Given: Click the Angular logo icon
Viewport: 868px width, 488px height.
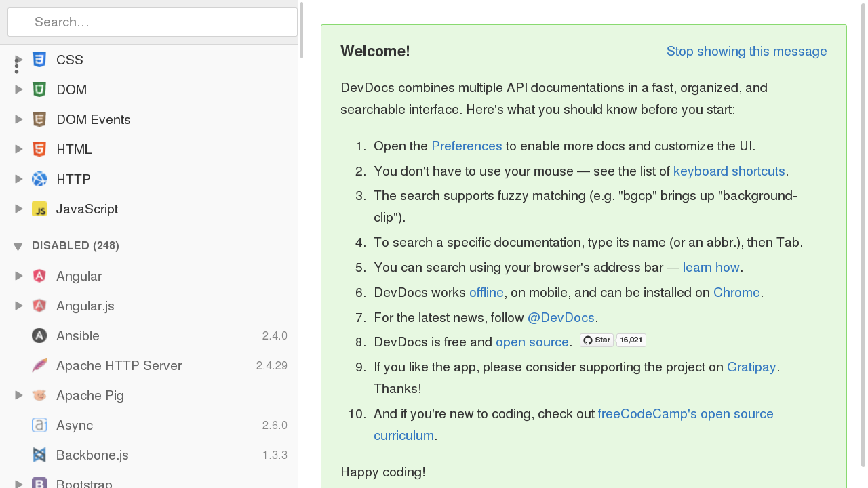Looking at the screenshot, I should [39, 276].
